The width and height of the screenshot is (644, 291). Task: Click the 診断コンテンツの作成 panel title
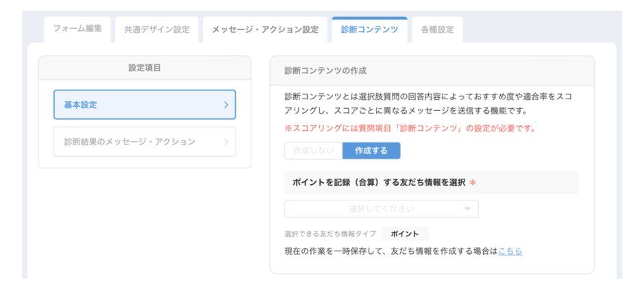tap(325, 71)
